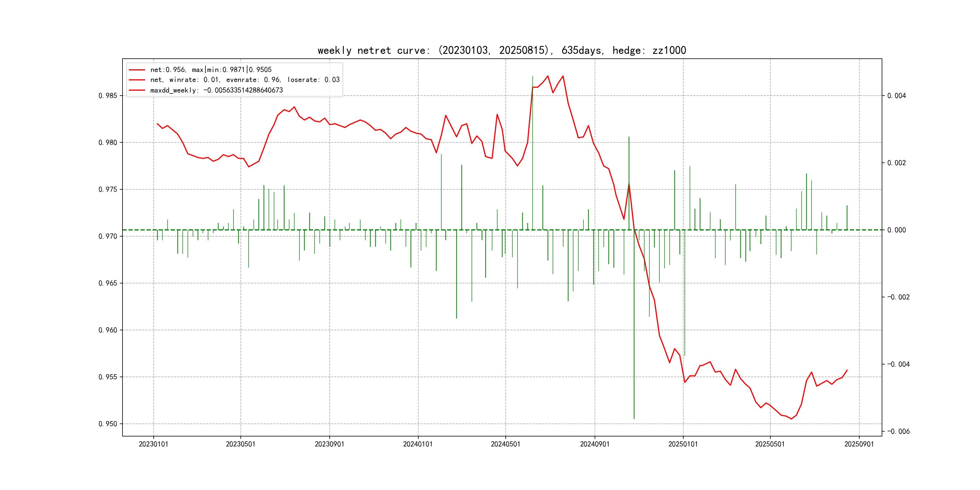The width and height of the screenshot is (980, 490).
Task: Click the 0.985 left axis tick label
Action: (x=108, y=96)
